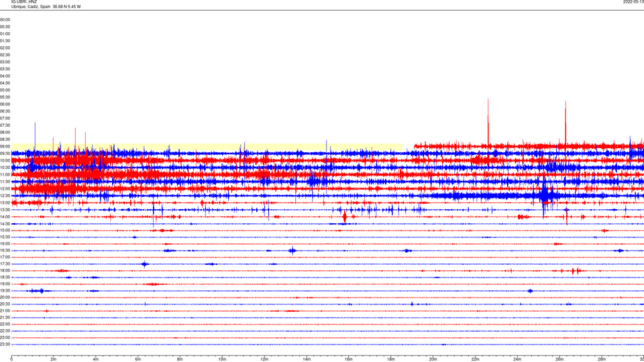644x362 pixels.
Task: Select the 13:00 row time label
Action: coord(5,202)
